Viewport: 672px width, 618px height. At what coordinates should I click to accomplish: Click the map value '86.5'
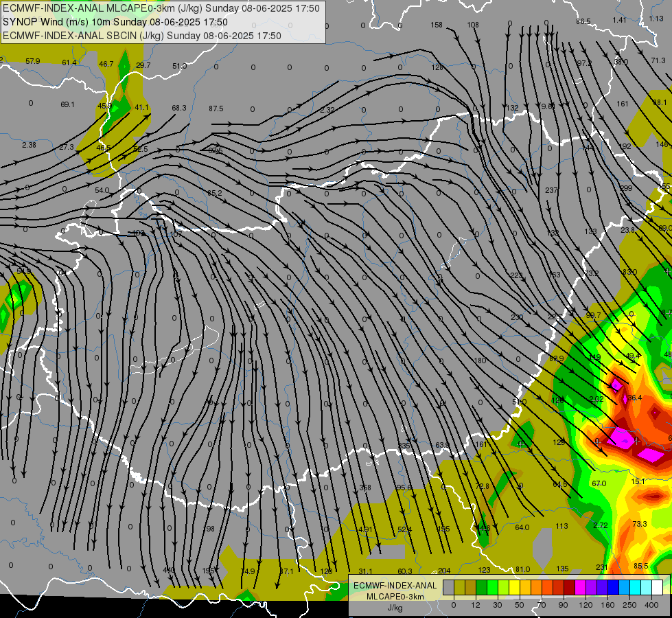coord(583,21)
